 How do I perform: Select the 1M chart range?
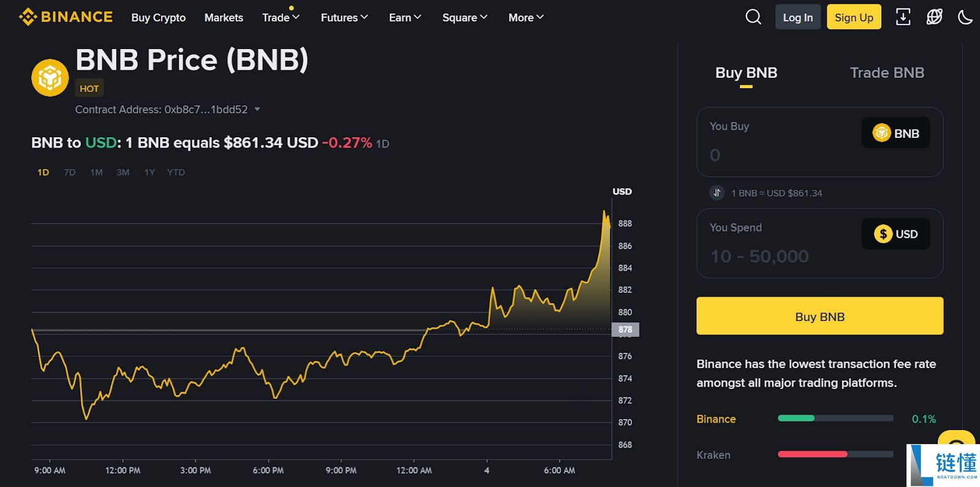(x=96, y=172)
